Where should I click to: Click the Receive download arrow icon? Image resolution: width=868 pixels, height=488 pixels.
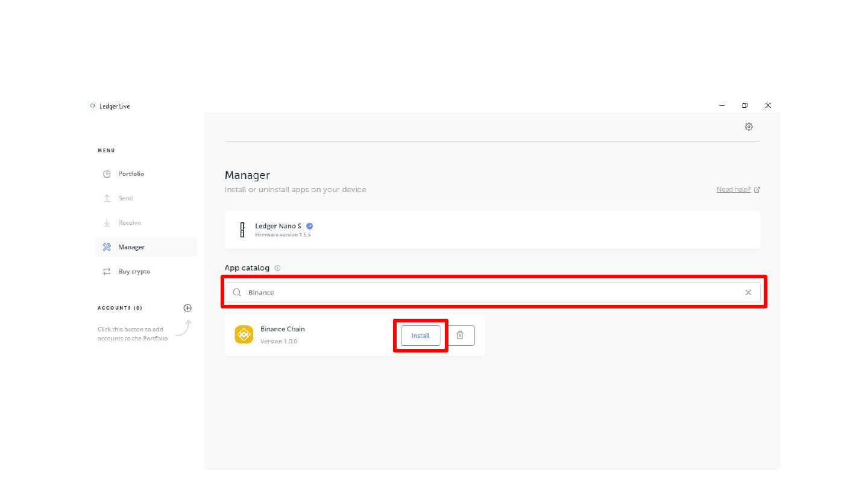click(107, 223)
